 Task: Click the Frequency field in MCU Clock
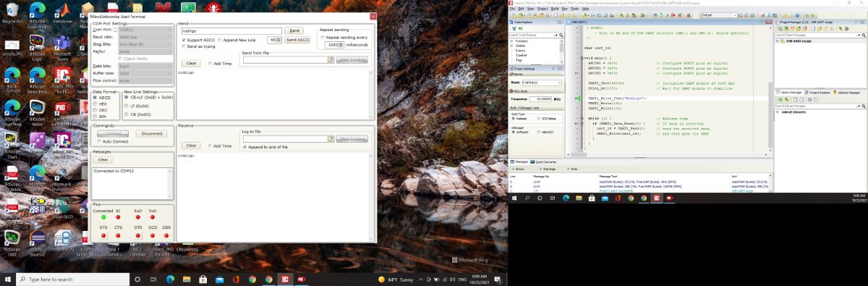540,98
